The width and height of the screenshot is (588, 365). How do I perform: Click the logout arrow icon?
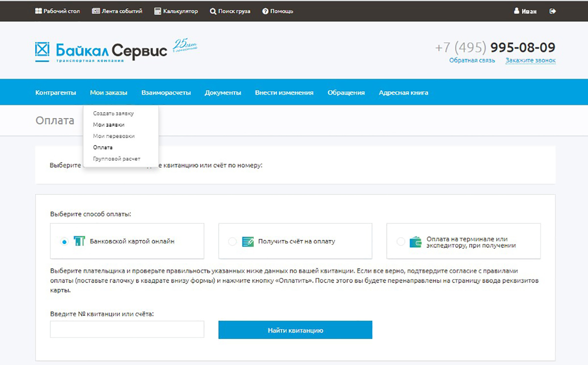pyautogui.click(x=553, y=11)
